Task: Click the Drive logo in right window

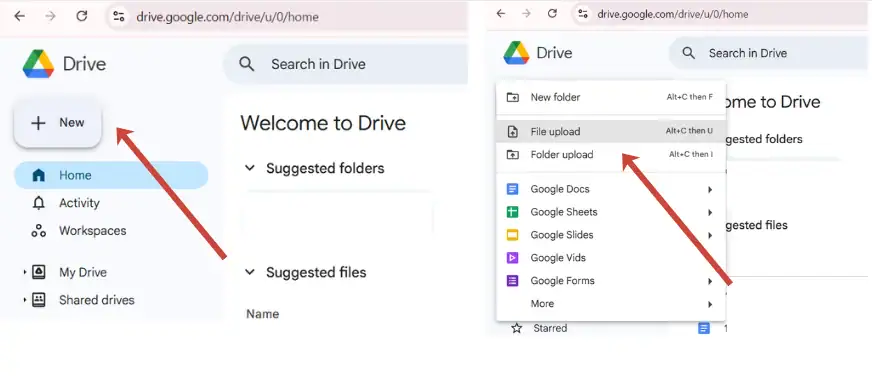Action: coord(516,53)
